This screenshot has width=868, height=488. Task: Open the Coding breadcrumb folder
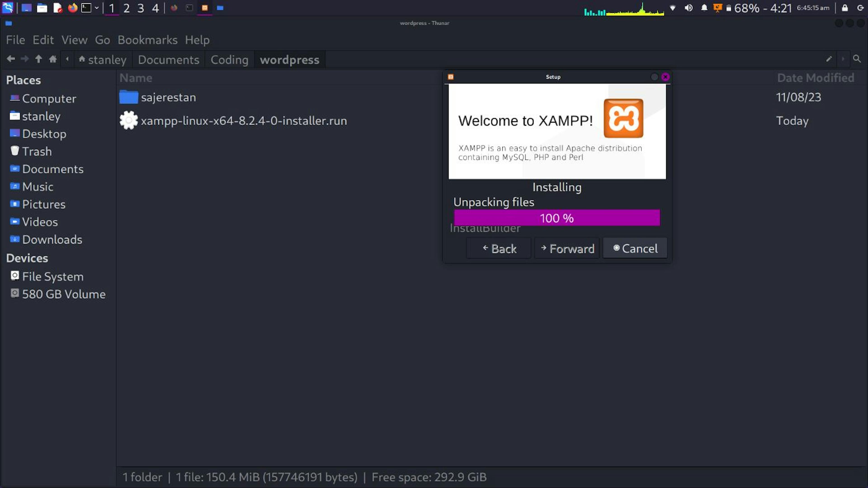pos(229,60)
